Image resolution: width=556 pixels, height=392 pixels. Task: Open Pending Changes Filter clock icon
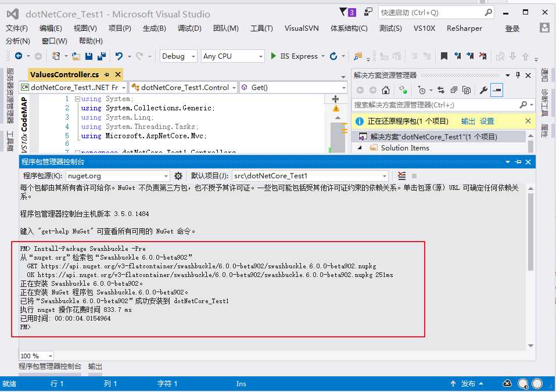(x=422, y=91)
